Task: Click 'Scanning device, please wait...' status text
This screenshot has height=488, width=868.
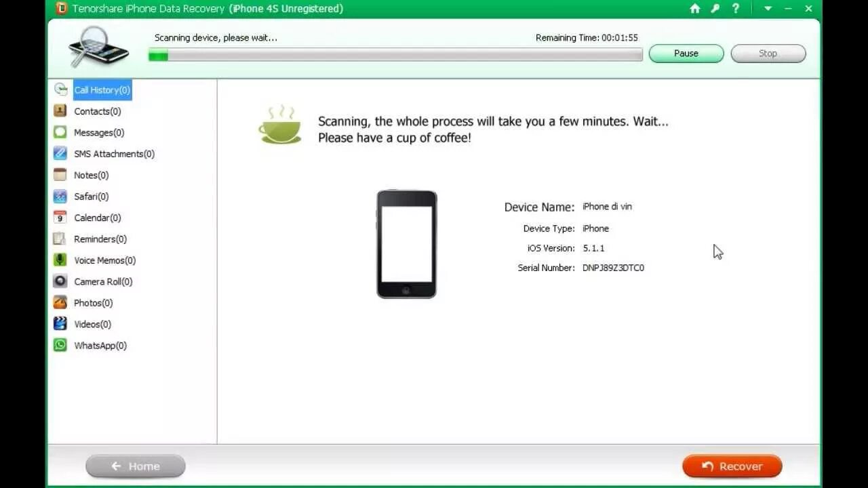Action: click(216, 38)
